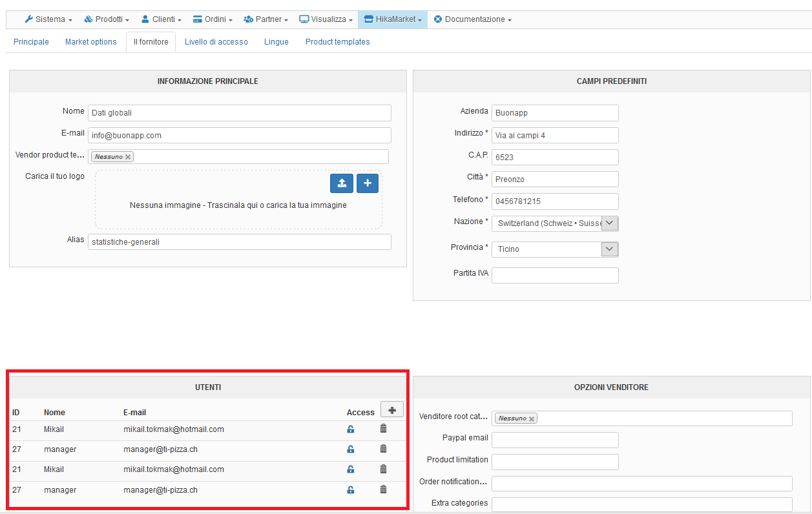Upload a logo image with upload button
The width and height of the screenshot is (812, 514).
coord(342,183)
